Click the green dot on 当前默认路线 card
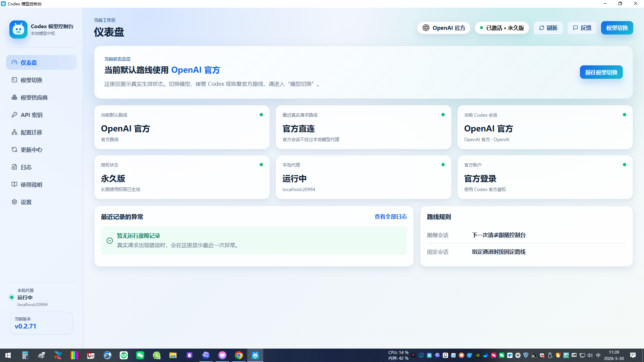644x362 pixels. (x=261, y=115)
